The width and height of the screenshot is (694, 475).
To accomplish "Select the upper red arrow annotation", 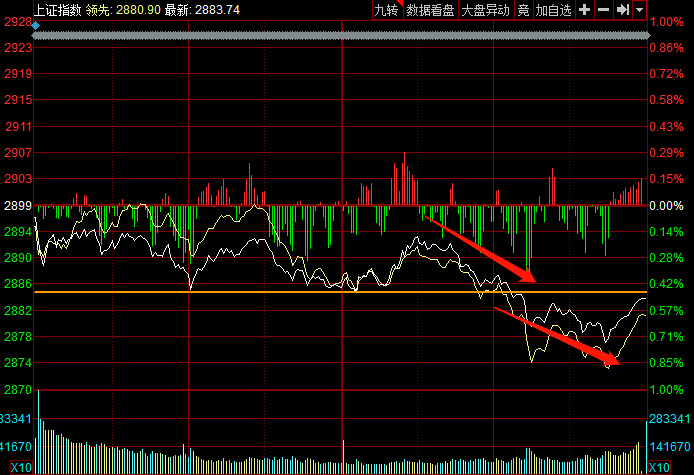I will [480, 249].
